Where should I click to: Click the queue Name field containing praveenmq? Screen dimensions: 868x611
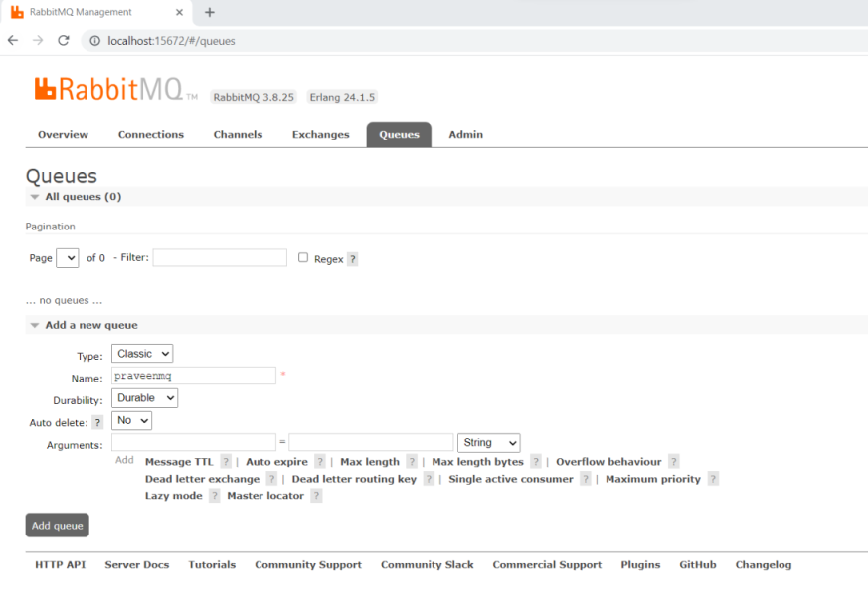[194, 376]
